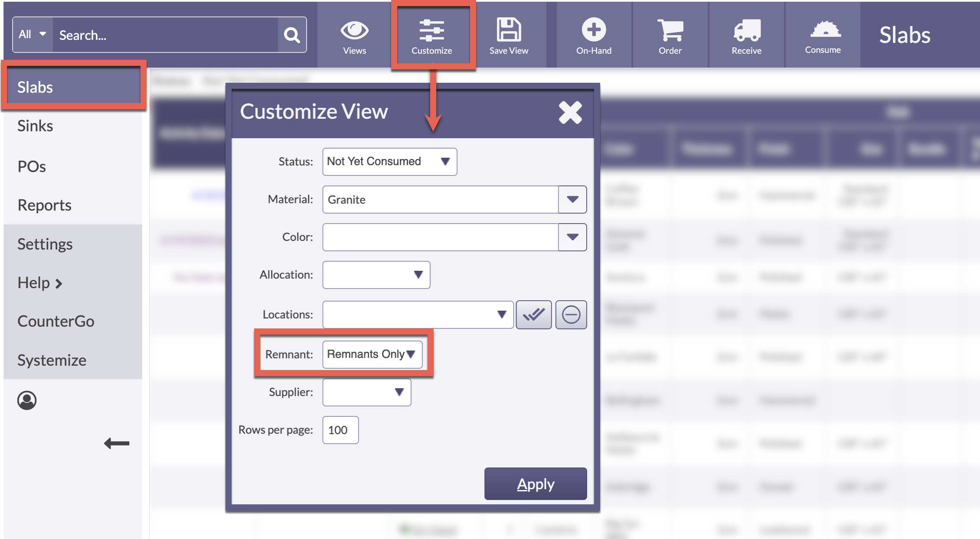Screen dimensions: 980x539
Task: Click the select-all checkmarks beside Locations
Action: [534, 315]
